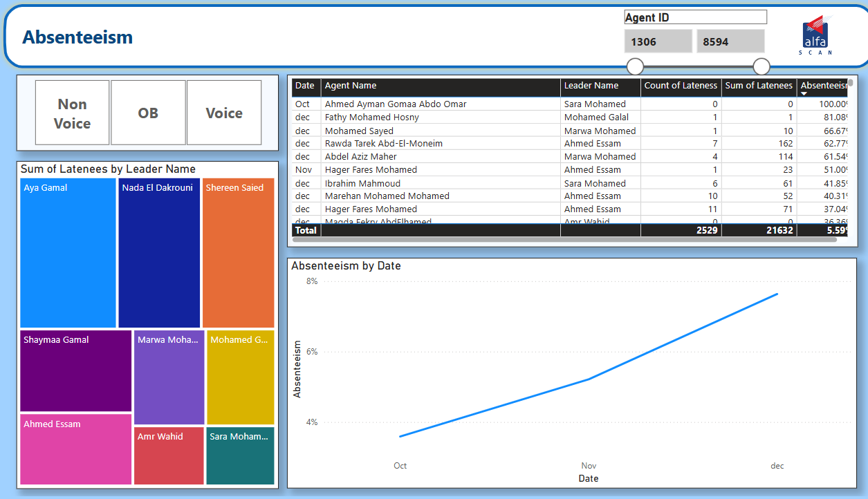The image size is (868, 499).
Task: Select the Amr Wahid treemap block
Action: coord(168,455)
